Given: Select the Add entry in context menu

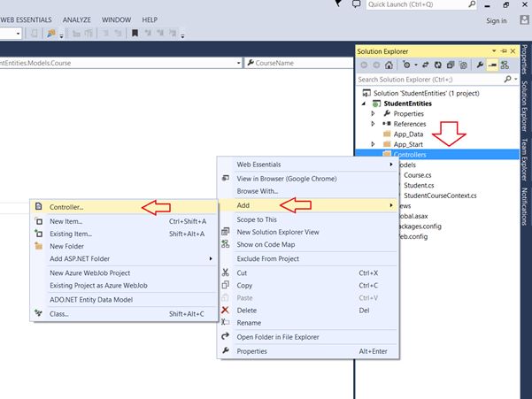Looking at the screenshot, I should 308,205.
